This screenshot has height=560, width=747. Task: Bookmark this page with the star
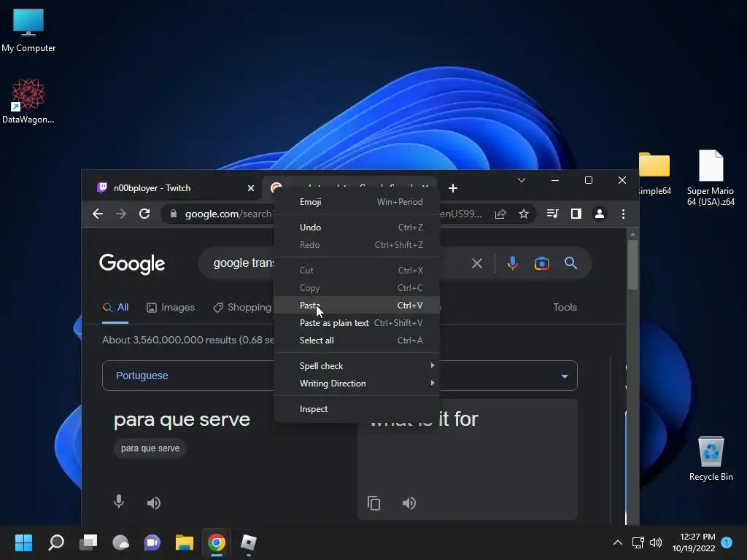tap(524, 214)
